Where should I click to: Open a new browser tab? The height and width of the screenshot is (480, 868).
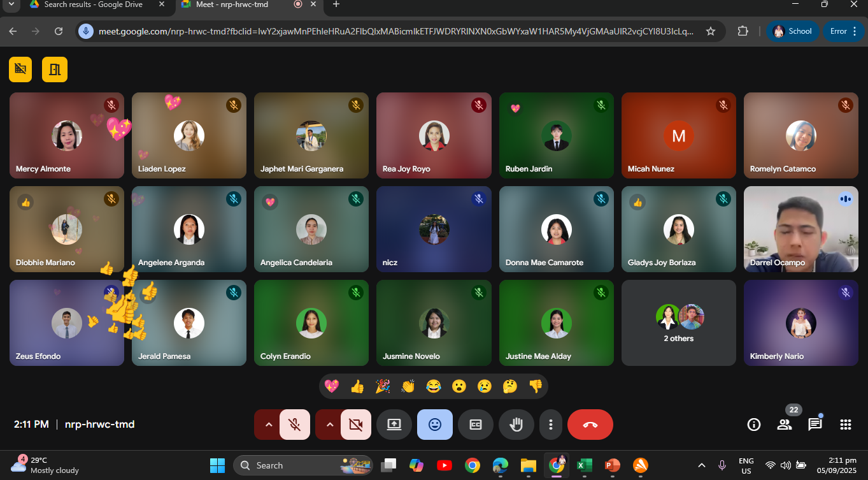pos(336,4)
